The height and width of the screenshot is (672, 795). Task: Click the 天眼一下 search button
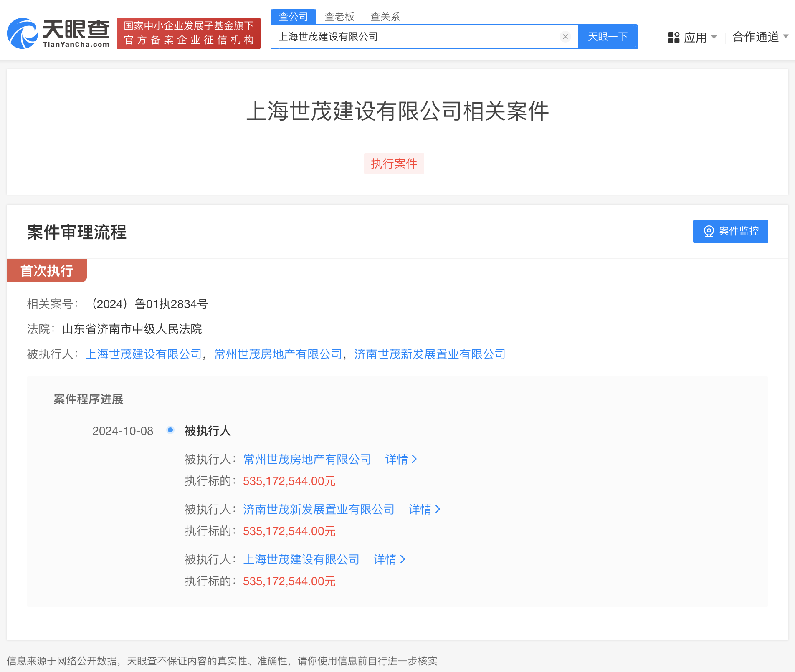tap(608, 37)
